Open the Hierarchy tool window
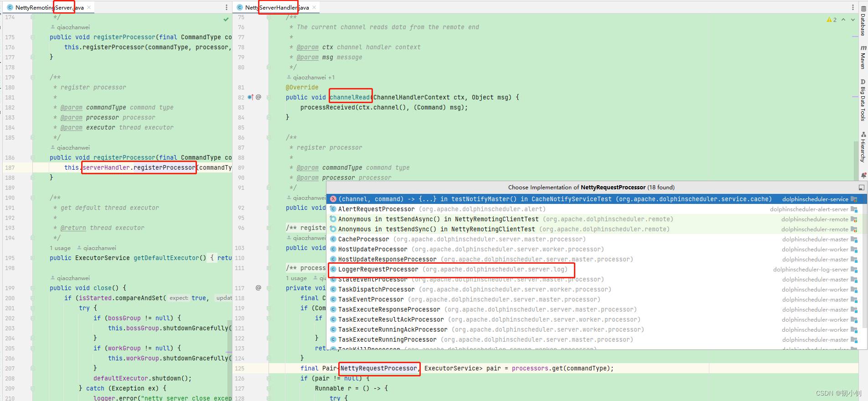 [863, 147]
